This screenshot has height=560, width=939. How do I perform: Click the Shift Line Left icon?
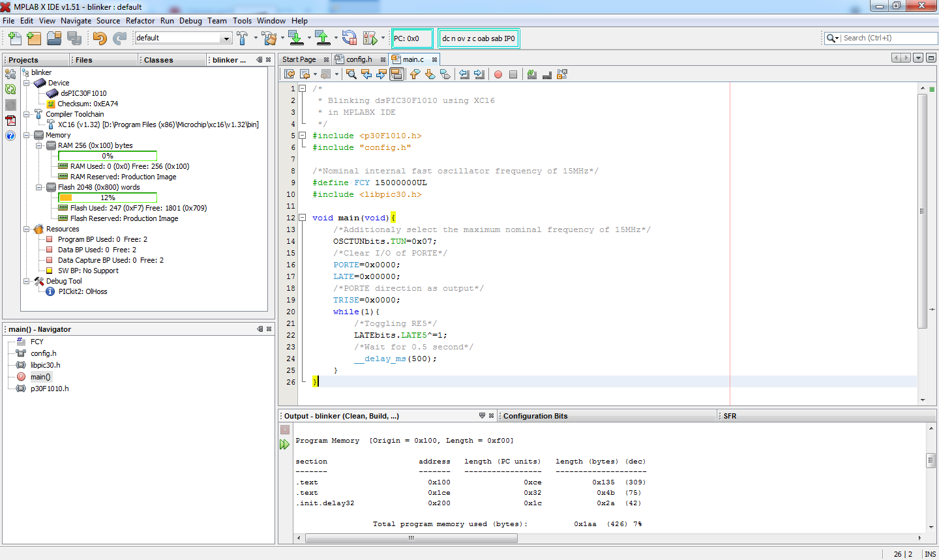click(466, 74)
